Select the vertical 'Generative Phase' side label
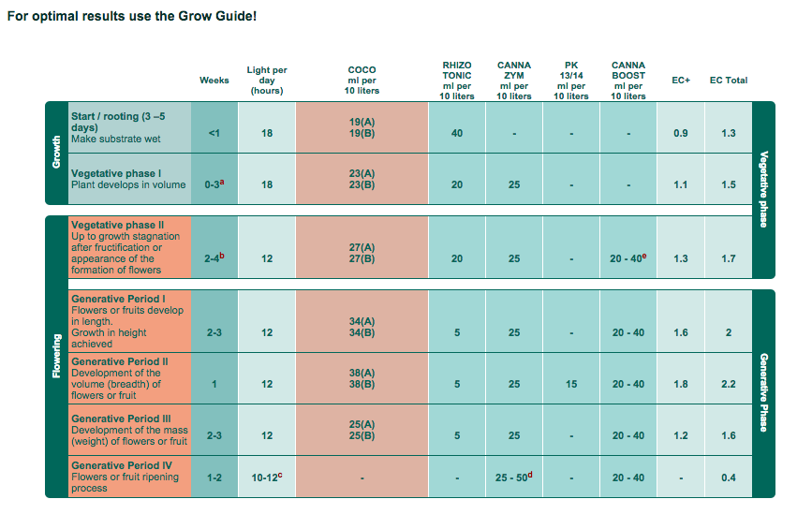Image resolution: width=812 pixels, height=514 pixels. coord(763,393)
